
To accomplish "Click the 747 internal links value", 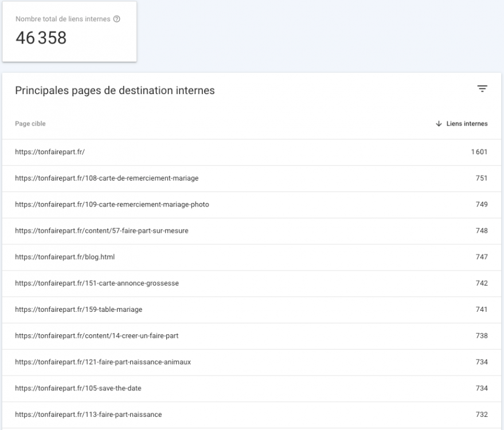I will pyautogui.click(x=482, y=257).
